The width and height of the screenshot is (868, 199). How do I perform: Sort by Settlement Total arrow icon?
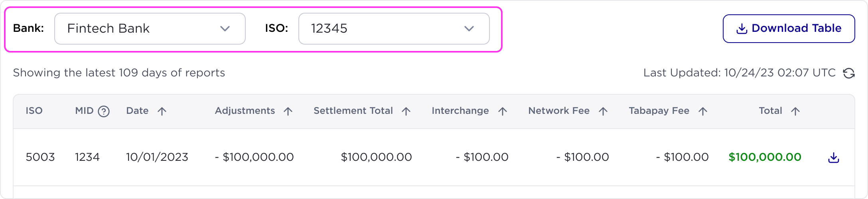(x=406, y=111)
